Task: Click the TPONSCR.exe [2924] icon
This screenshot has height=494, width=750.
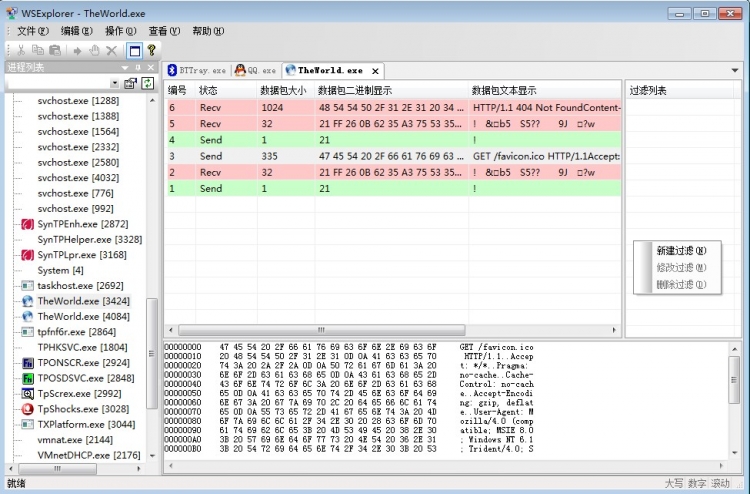Action: pyautogui.click(x=28, y=363)
